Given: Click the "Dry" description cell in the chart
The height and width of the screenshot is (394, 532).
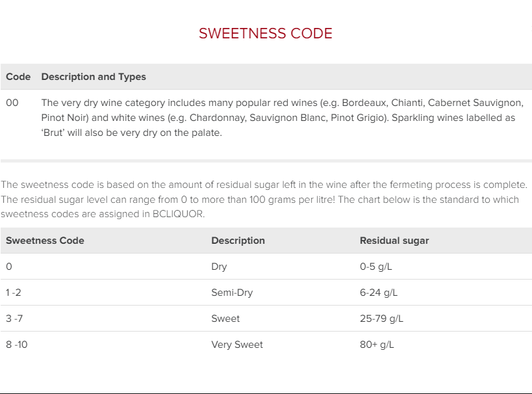Looking at the screenshot, I should [219, 267].
